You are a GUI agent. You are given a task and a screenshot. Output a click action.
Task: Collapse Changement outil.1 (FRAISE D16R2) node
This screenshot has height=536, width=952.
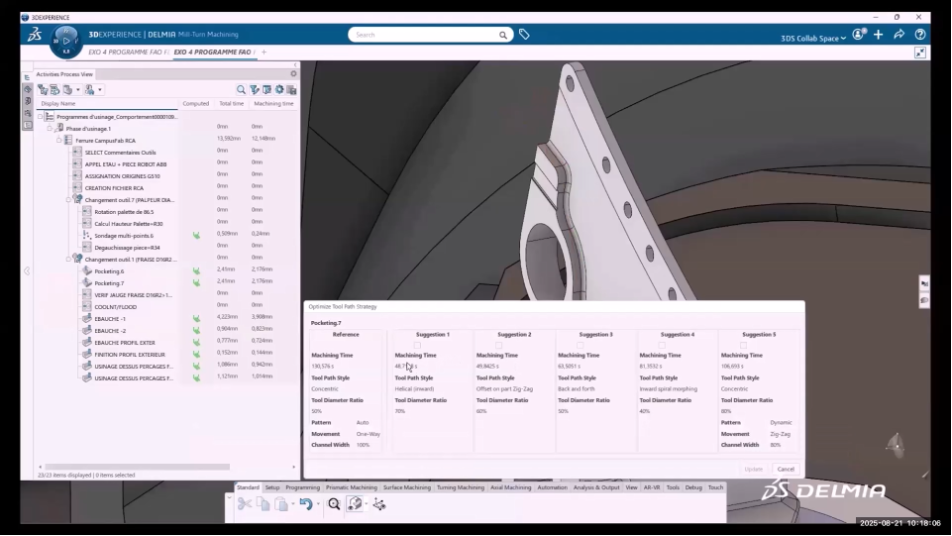69,259
